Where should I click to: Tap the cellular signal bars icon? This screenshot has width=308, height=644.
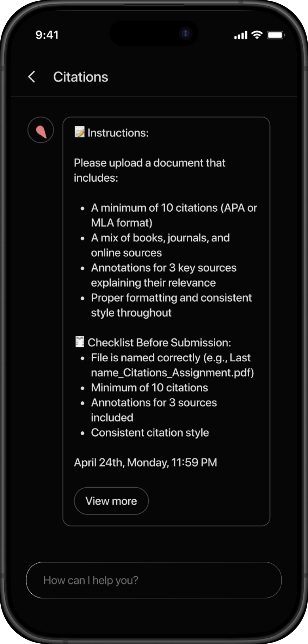pyautogui.click(x=241, y=35)
